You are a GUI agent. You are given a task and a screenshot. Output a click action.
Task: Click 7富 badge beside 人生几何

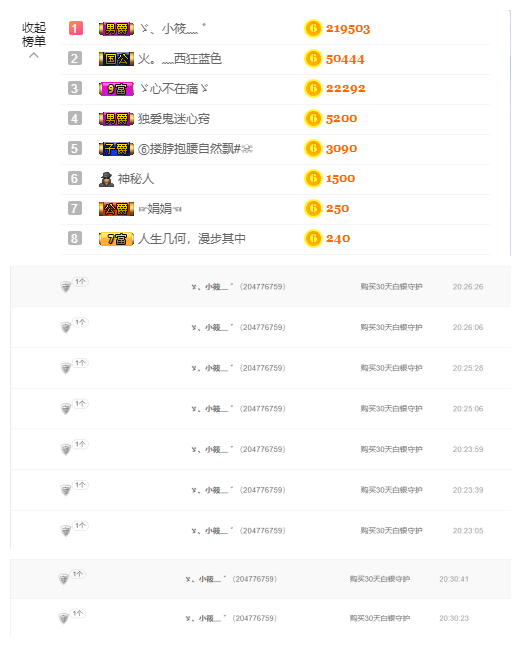click(116, 239)
